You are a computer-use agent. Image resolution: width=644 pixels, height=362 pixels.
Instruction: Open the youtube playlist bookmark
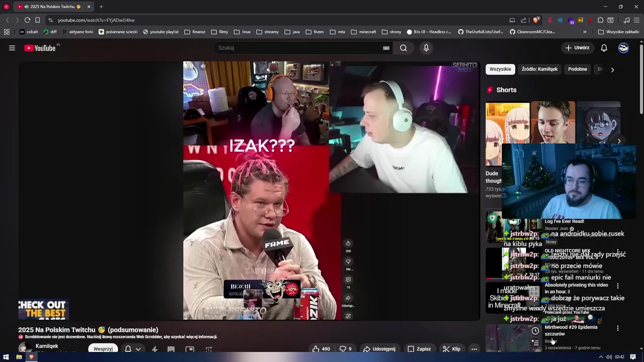[x=160, y=32]
